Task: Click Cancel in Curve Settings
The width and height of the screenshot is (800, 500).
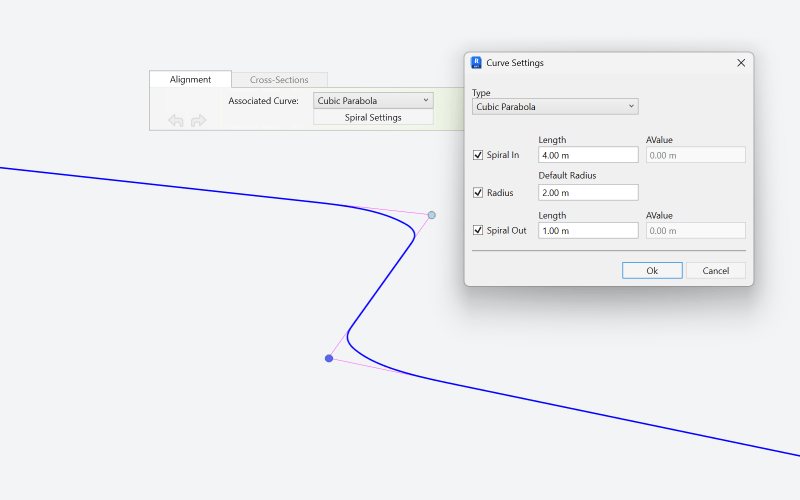Action: [715, 270]
